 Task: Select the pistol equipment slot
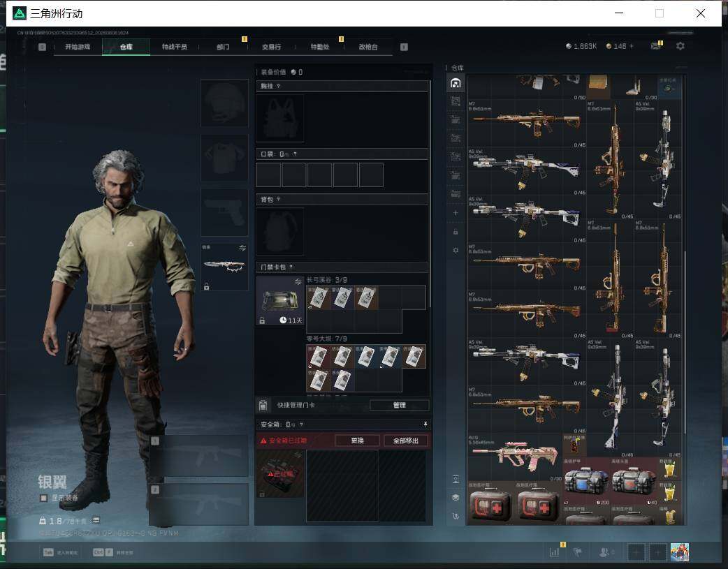click(224, 212)
